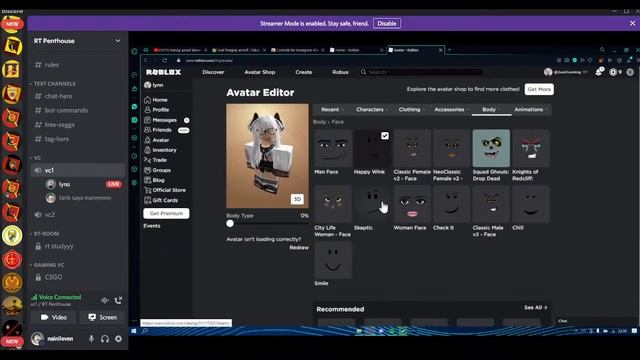Viewport: 640px width, 360px height.
Task: Select the Woman Face thumbnail
Action: pos(412,204)
